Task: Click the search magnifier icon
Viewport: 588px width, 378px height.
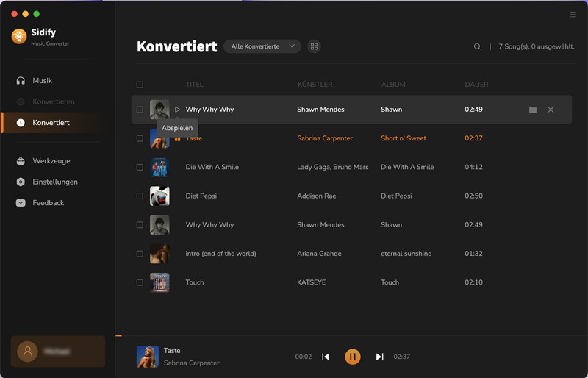Action: [477, 46]
